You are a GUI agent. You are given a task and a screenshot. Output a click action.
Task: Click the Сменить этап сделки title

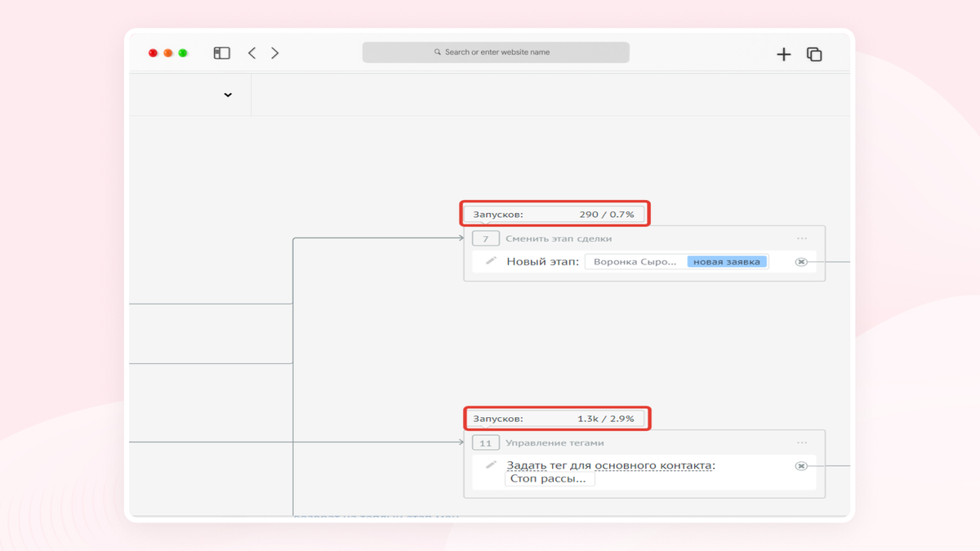(559, 238)
